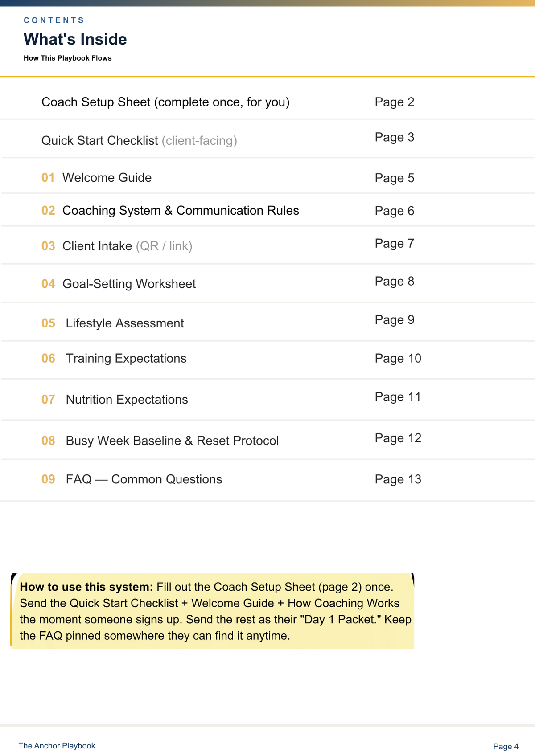The image size is (535, 756).
Task: Click the yellow How to use this system box
Action: (x=213, y=611)
